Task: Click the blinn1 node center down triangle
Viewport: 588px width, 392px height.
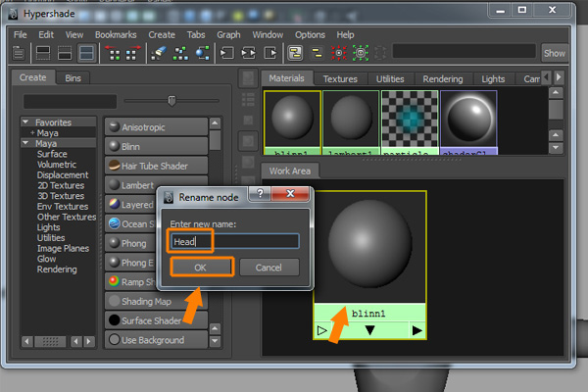Action: pyautogui.click(x=369, y=330)
